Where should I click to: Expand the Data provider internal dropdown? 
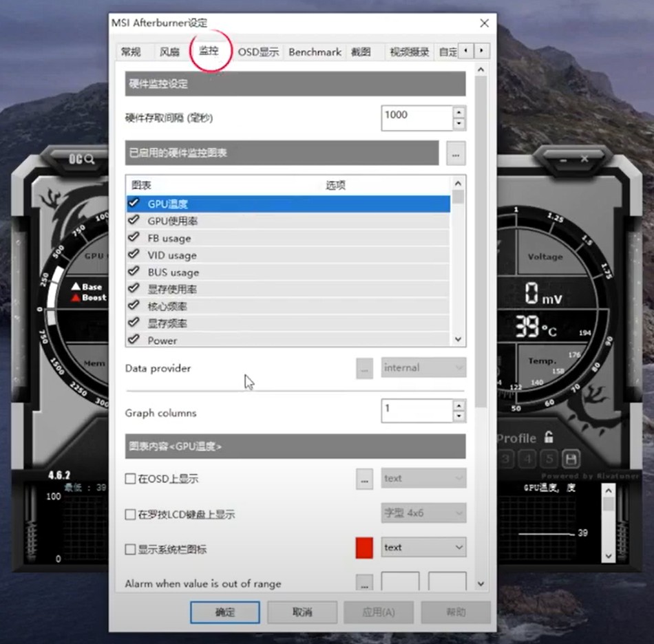(x=423, y=368)
